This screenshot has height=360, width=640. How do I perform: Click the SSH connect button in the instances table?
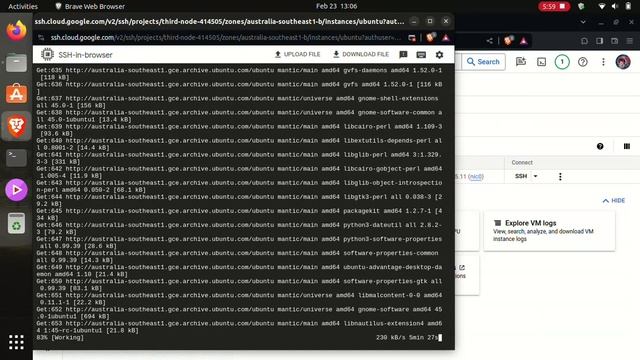(521, 176)
